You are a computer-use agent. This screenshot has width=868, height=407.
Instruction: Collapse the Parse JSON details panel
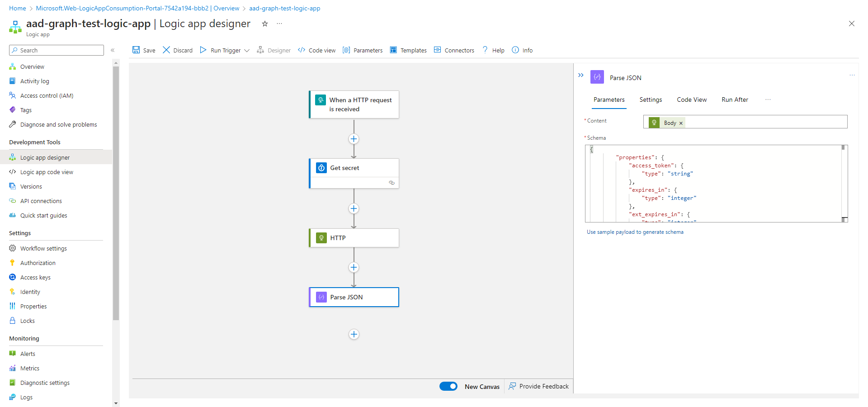point(581,75)
